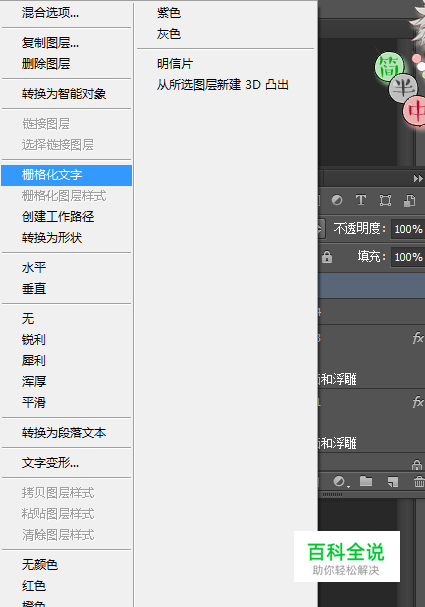Click the padlock on the bottom layer row
This screenshot has width=425, height=607.
417,464
